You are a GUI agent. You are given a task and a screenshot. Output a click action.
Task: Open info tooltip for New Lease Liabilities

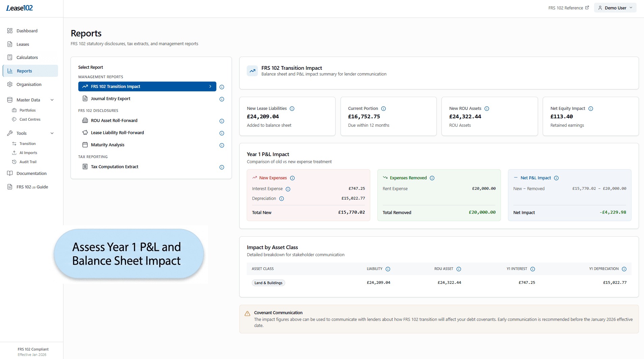pyautogui.click(x=292, y=109)
